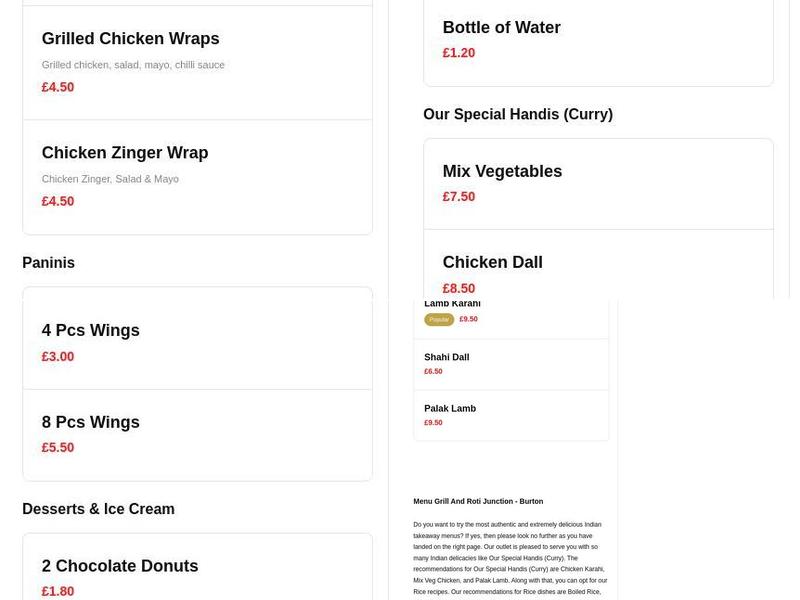Click the Indian takeaway description paragraph

(x=510, y=558)
